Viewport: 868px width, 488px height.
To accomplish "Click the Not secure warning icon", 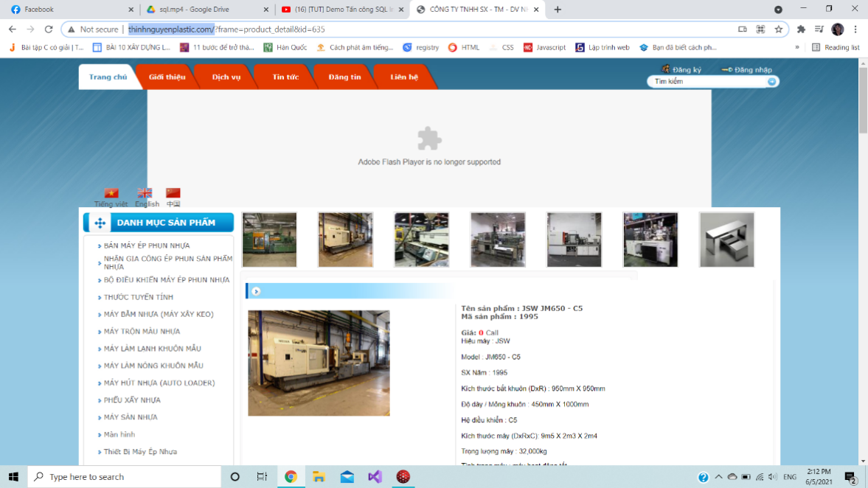I will tap(72, 29).
